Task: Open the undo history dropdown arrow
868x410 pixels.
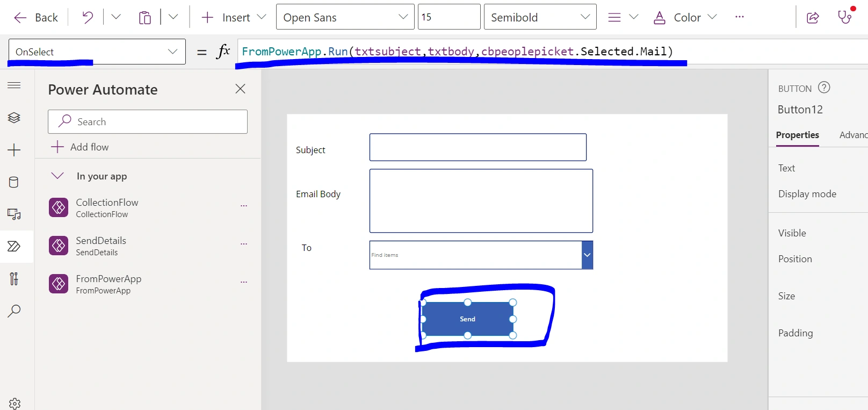Action: click(115, 17)
